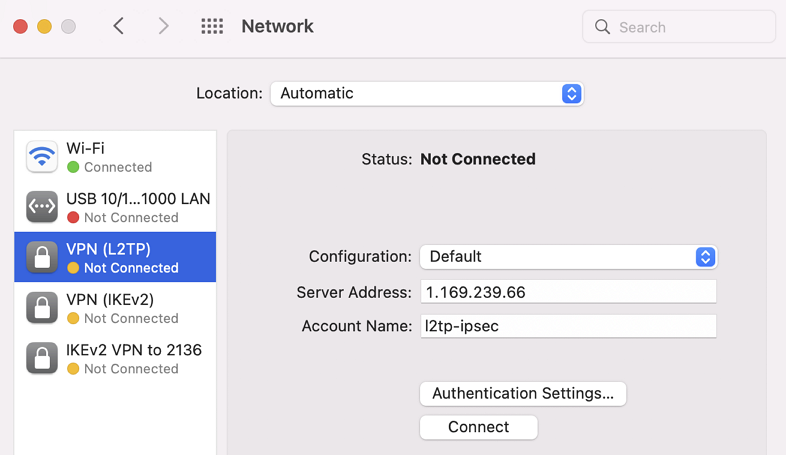Go forward with the right chevron
The image size is (786, 455).
(x=163, y=27)
